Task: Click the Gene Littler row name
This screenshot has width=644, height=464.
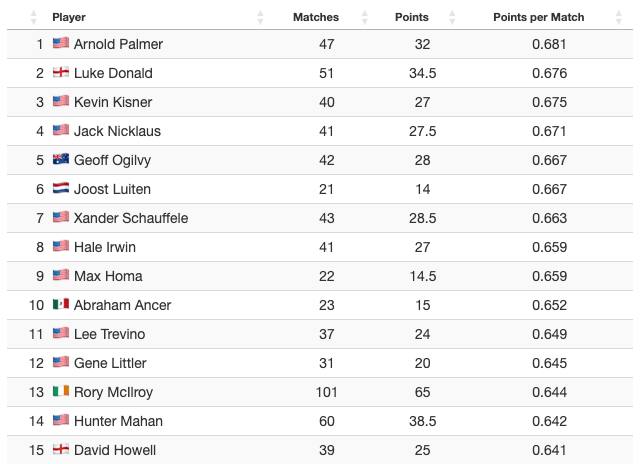Action: [x=110, y=363]
